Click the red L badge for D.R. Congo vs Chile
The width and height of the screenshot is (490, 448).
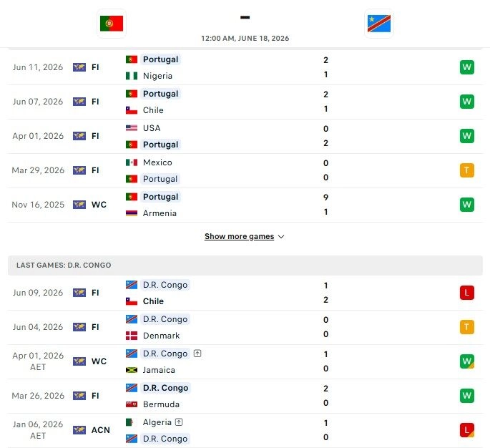467,293
